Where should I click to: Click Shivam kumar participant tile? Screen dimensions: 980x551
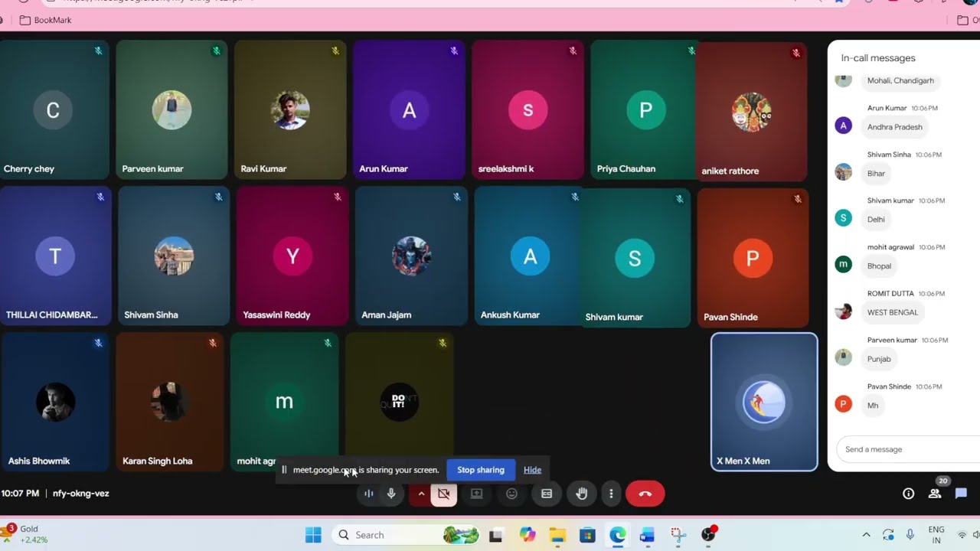[635, 259]
